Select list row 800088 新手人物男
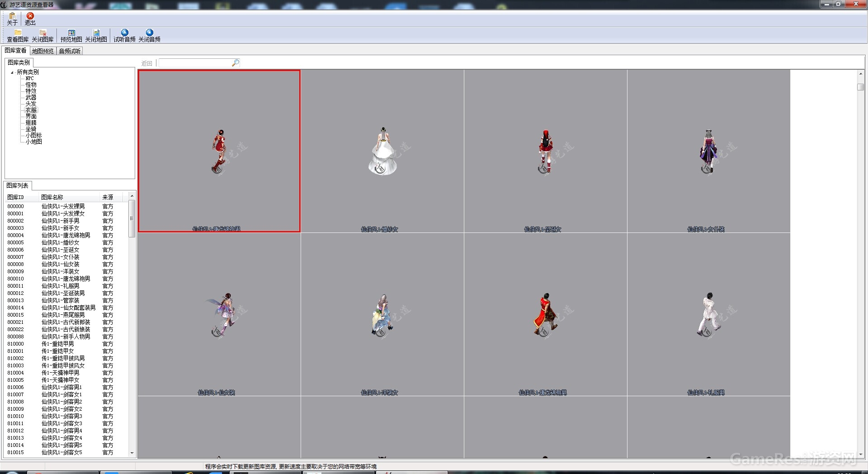 tap(66, 337)
